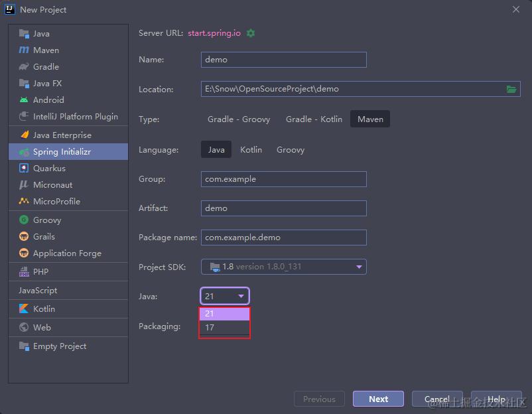Click the Previous button
Viewport: 532px width, 414px height.
[319, 399]
